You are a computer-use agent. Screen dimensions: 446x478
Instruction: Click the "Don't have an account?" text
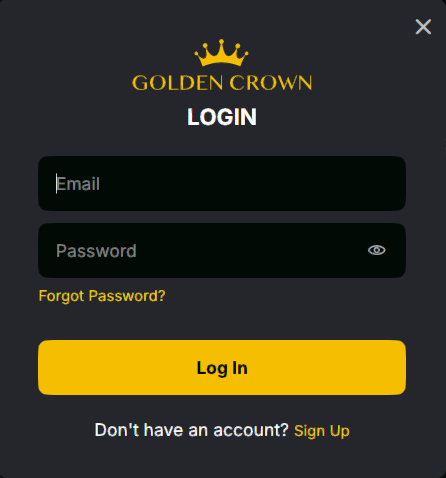click(x=191, y=430)
